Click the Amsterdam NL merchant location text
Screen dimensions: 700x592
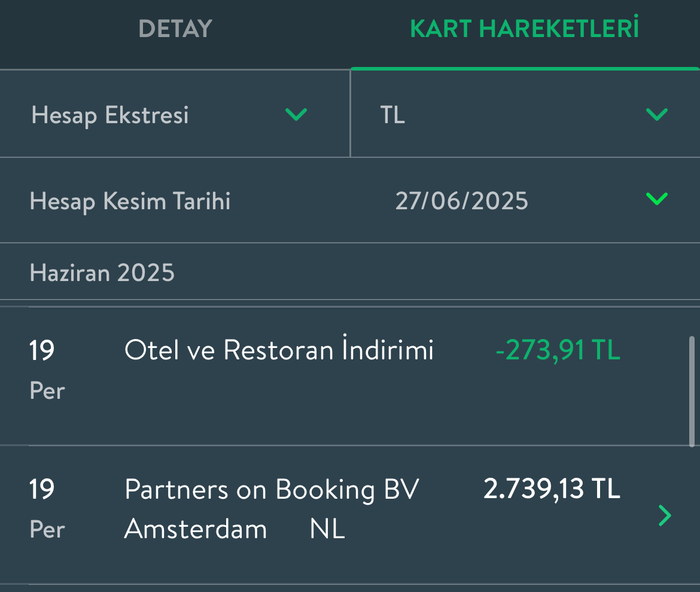(235, 530)
